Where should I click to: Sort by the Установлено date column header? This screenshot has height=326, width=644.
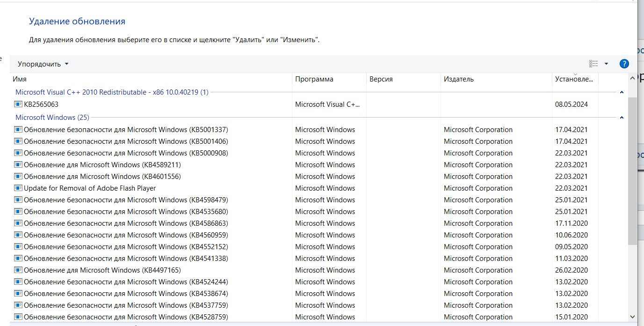574,79
